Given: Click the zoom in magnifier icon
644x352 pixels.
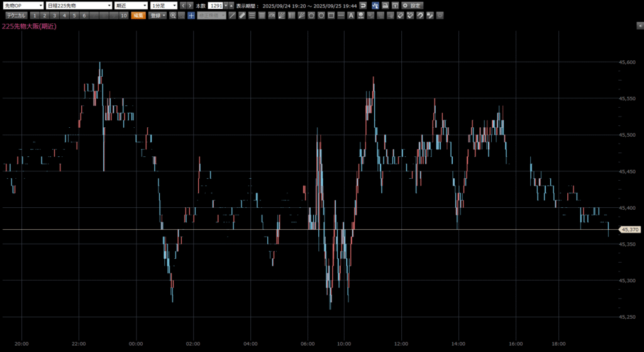Looking at the screenshot, I should click(x=172, y=15).
